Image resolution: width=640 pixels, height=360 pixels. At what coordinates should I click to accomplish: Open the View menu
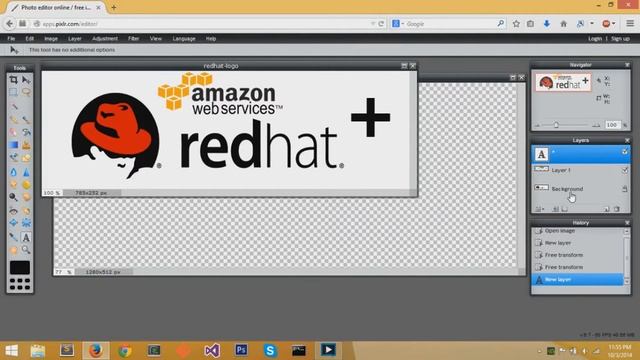click(x=156, y=38)
